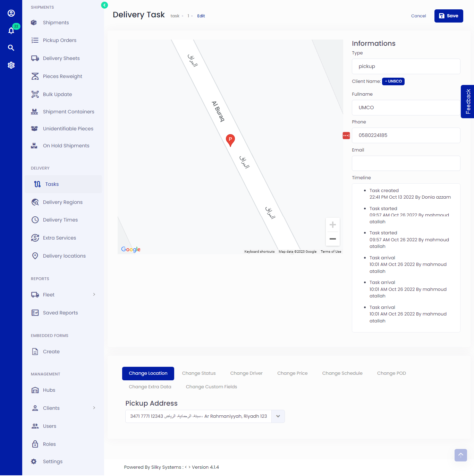Viewport: 474px width, 476px height.
Task: Click inside the Email field
Action: coord(406,163)
